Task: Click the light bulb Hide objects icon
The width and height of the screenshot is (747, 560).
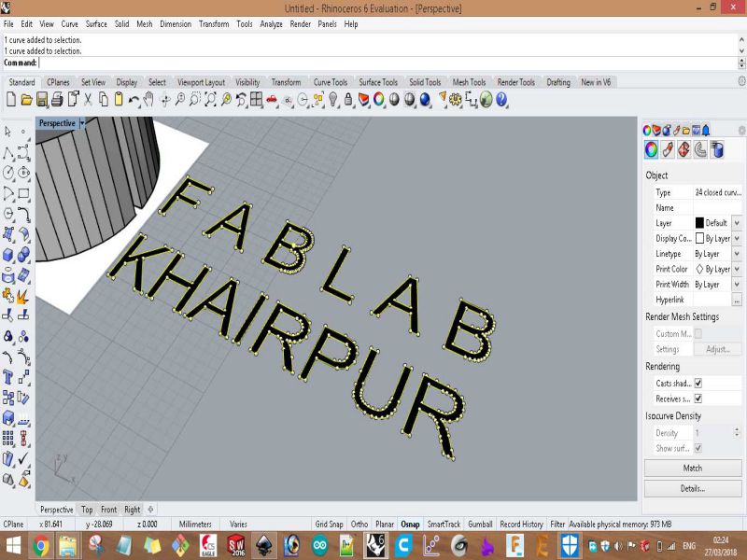Action: [333, 100]
